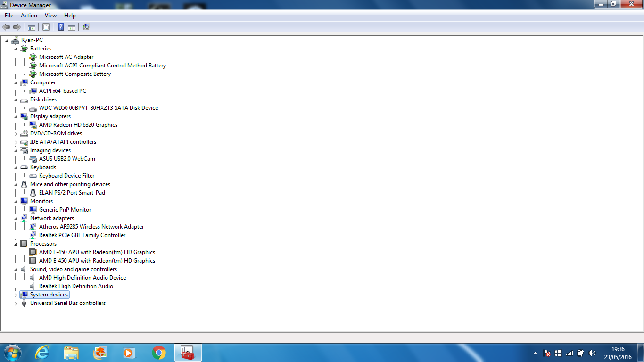Click the Forward arrow in toolbar
This screenshot has height=362, width=644.
17,27
